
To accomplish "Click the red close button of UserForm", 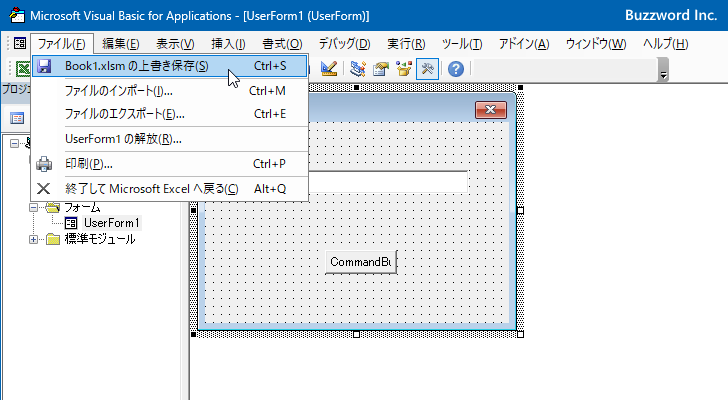I will click(491, 110).
